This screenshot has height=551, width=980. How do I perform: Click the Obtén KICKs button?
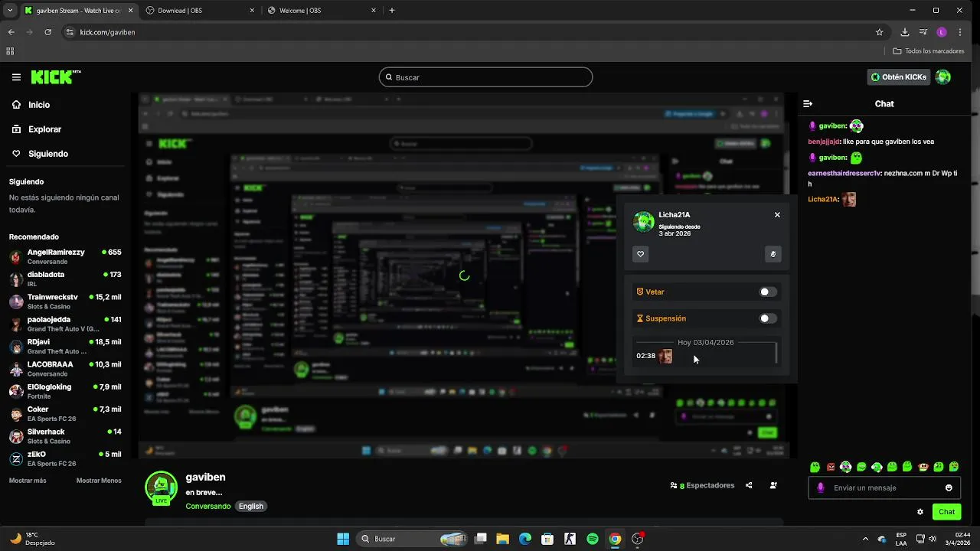899,77
